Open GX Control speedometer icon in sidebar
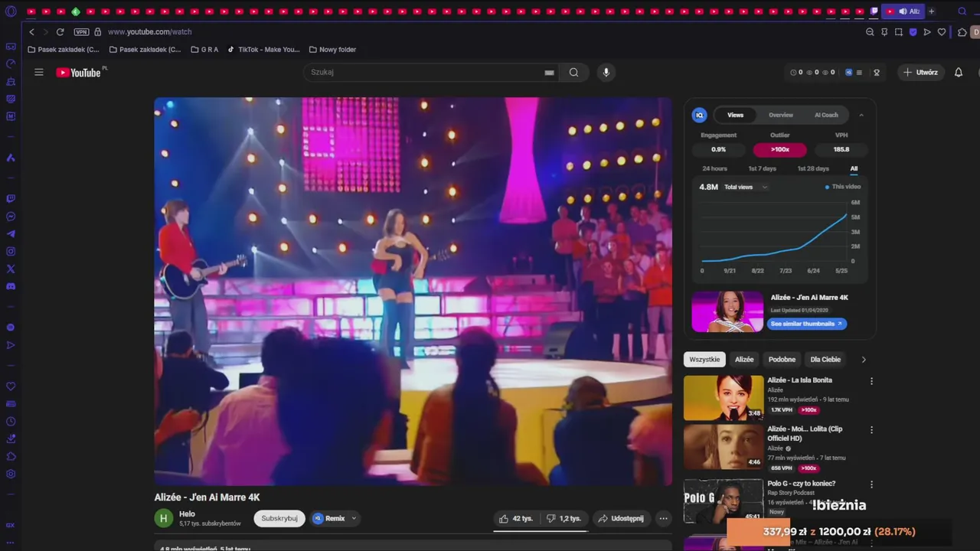This screenshot has height=551, width=980. (x=11, y=64)
